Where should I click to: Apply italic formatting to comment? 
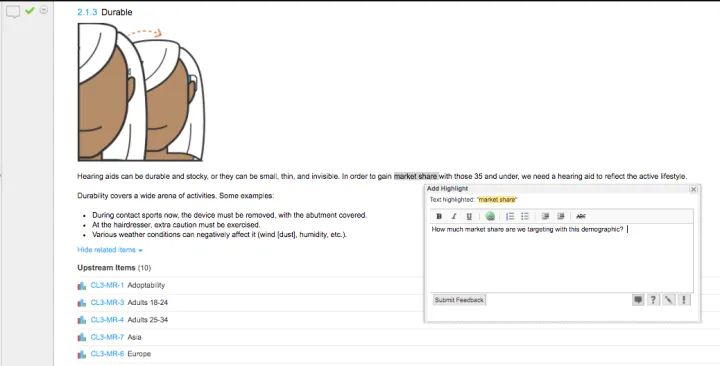click(x=454, y=216)
